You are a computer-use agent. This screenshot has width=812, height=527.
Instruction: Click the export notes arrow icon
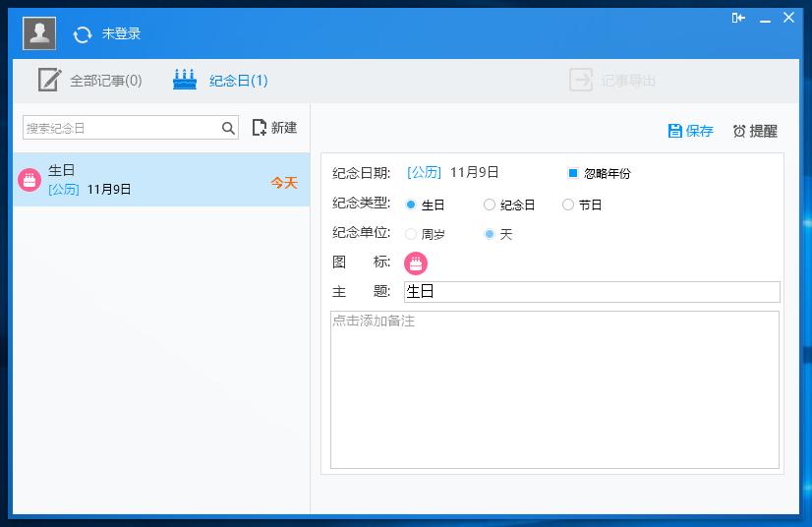(581, 81)
